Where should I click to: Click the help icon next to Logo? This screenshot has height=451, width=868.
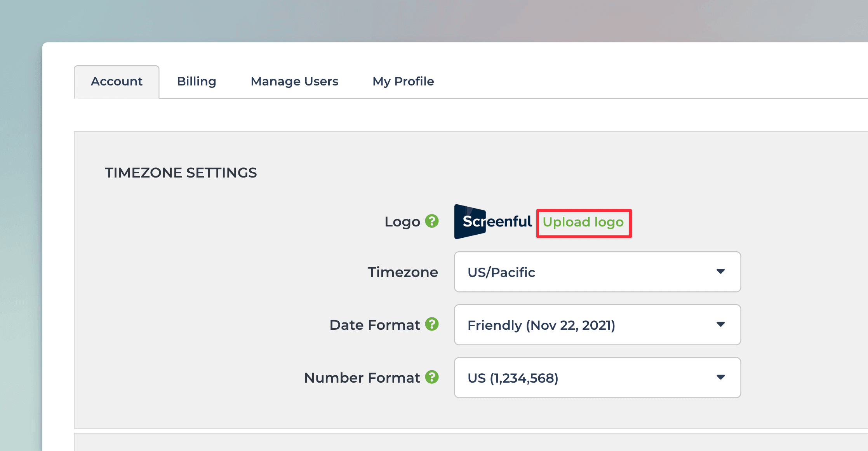click(x=431, y=221)
